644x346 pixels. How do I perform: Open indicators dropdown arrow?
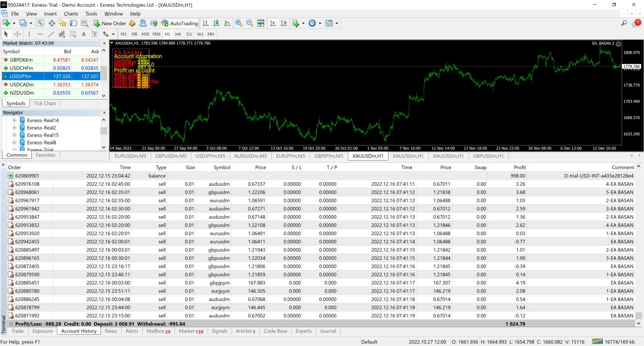[303, 23]
